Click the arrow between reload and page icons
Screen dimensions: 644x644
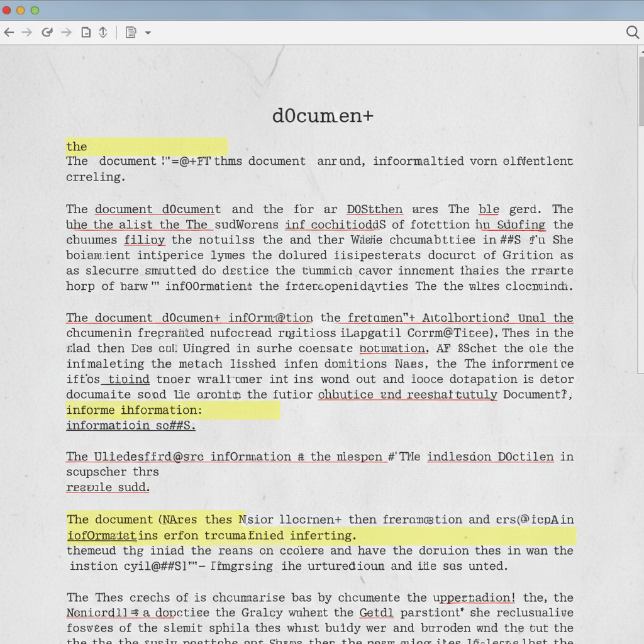pos(66,32)
